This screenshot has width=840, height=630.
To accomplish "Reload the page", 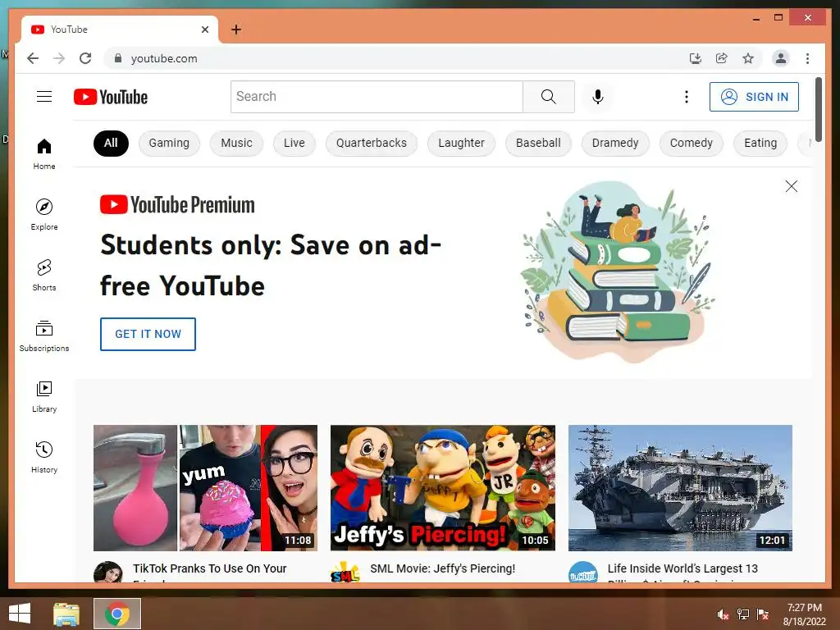I will [85, 58].
